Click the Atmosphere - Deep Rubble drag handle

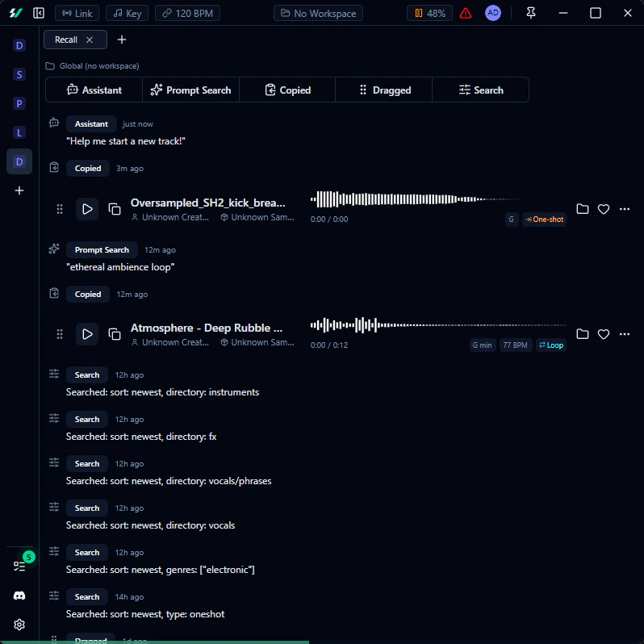click(x=60, y=334)
